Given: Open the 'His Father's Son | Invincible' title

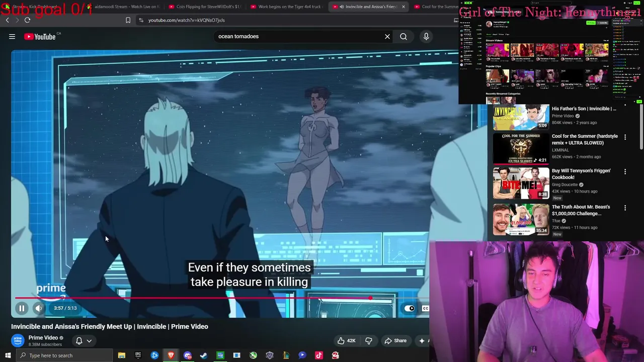Looking at the screenshot, I should pyautogui.click(x=584, y=109).
